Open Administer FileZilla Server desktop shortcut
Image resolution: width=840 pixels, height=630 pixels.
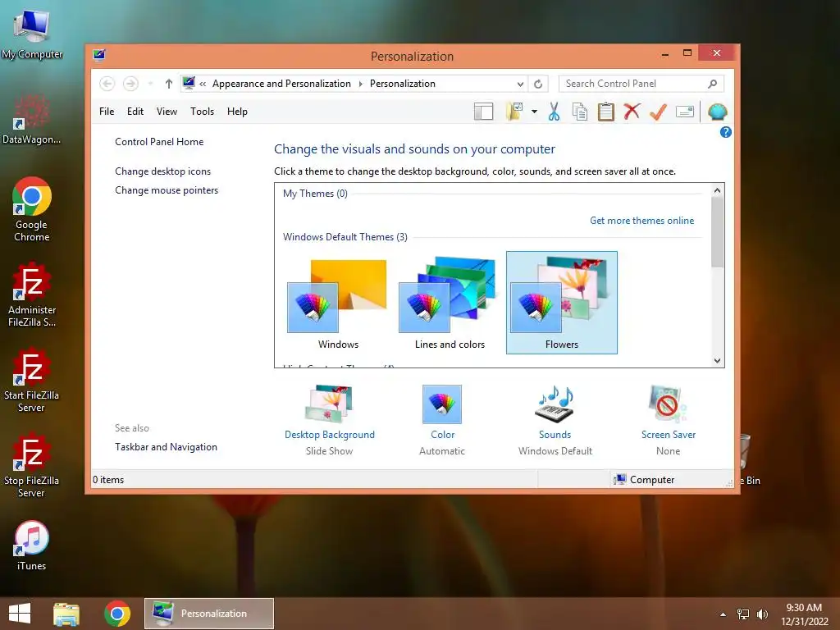[32, 294]
